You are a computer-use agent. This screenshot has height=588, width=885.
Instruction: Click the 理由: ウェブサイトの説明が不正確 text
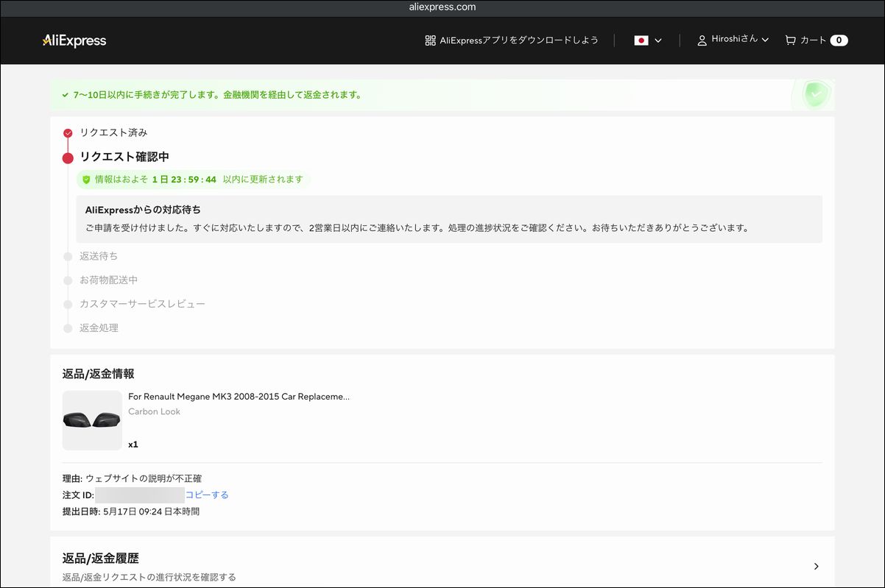132,478
